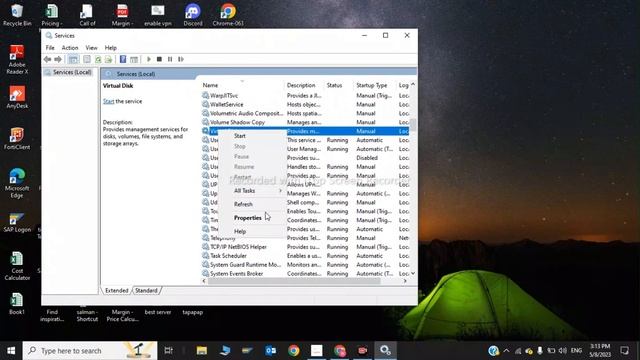This screenshot has height=360, width=640.
Task: Open Adobe Reader X desktop icon
Action: (17, 60)
